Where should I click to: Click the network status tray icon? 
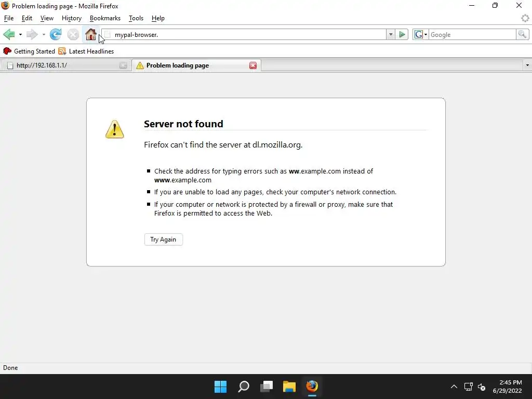coord(469,387)
